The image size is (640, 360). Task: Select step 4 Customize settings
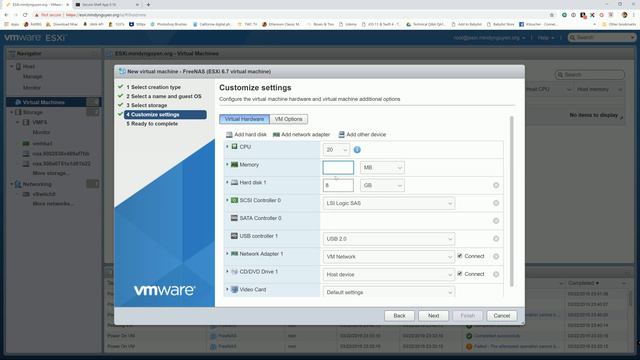coord(165,115)
